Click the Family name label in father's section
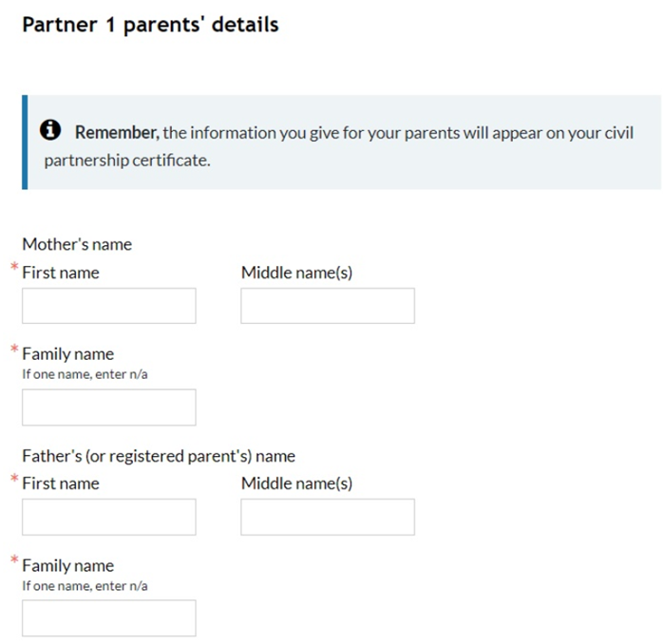The height and width of the screenshot is (644, 663). [68, 566]
